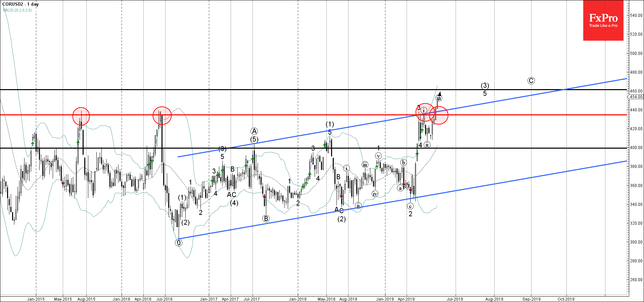Click the red circle at Aug-2015 peak
The width and height of the screenshot is (644, 302).
81,116
